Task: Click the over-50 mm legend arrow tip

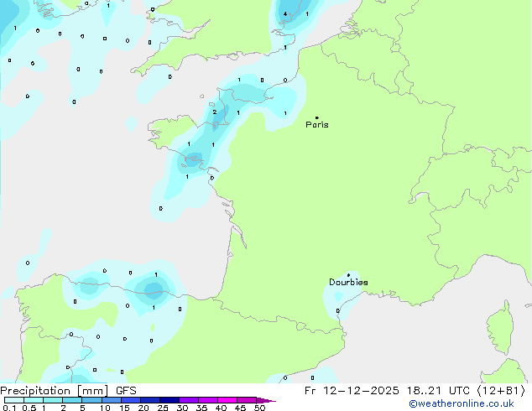Action: pos(266,400)
